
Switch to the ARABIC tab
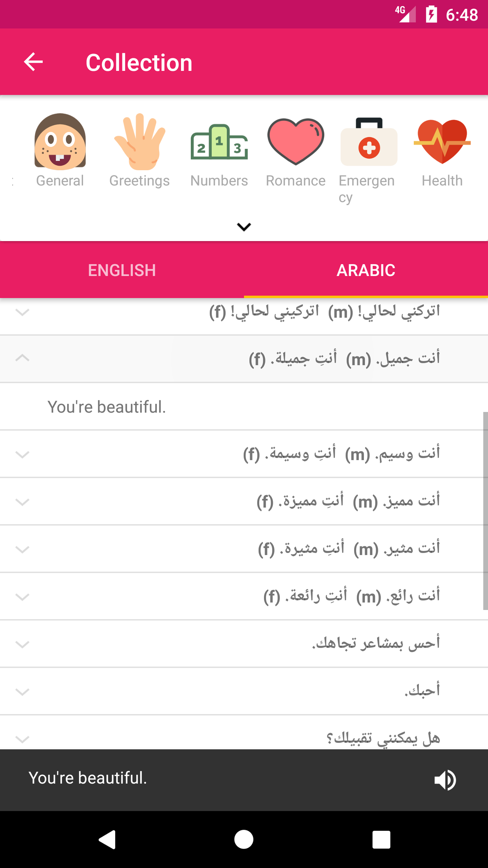click(x=366, y=270)
